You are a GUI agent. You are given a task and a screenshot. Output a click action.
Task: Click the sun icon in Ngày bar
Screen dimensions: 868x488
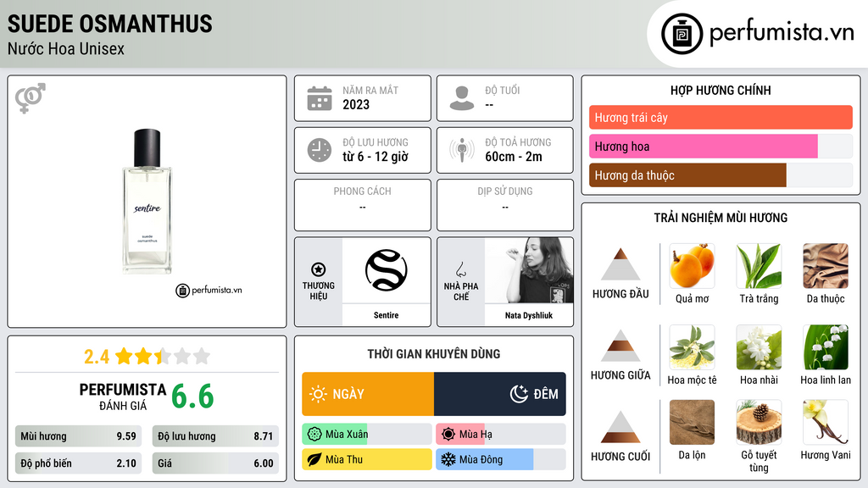(318, 394)
